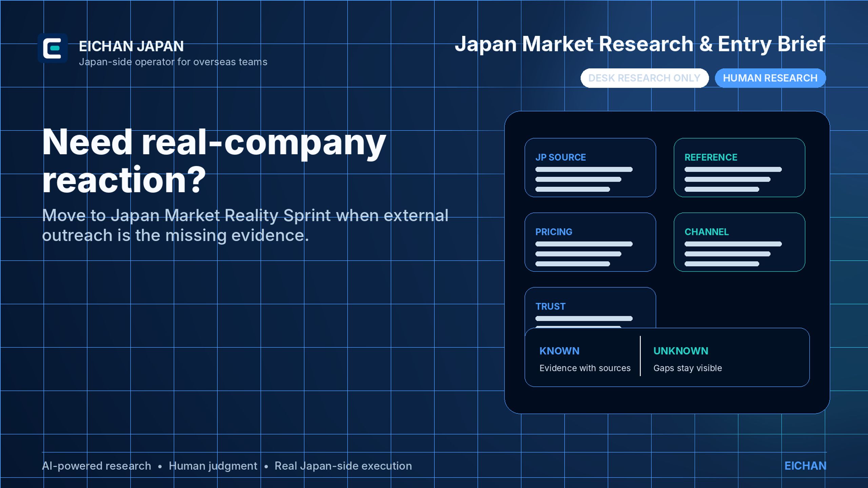Select the DESK RESEARCH ONLY pill
Screen dimensions: 868x488
pos(644,78)
